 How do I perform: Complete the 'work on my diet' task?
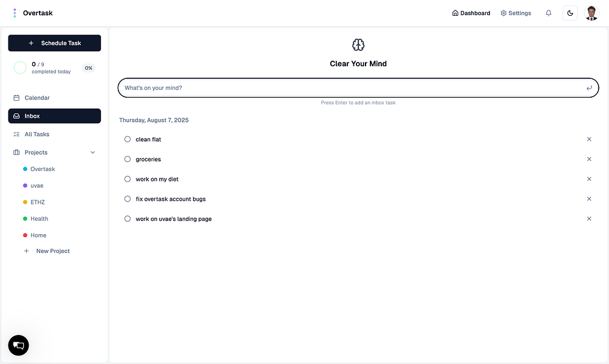(128, 179)
